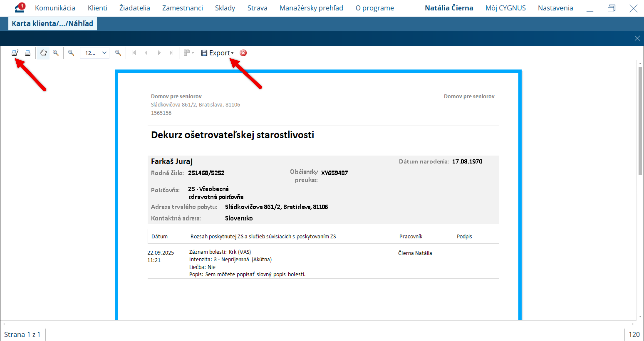Screen dimensions: 644x341
Task: Click the red close preview icon
Action: point(243,53)
